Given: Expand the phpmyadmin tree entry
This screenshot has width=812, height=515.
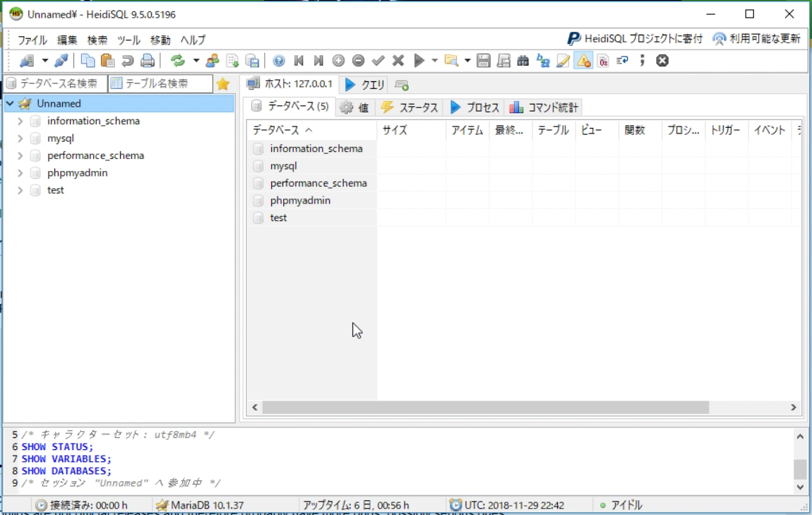Looking at the screenshot, I should pyautogui.click(x=20, y=172).
